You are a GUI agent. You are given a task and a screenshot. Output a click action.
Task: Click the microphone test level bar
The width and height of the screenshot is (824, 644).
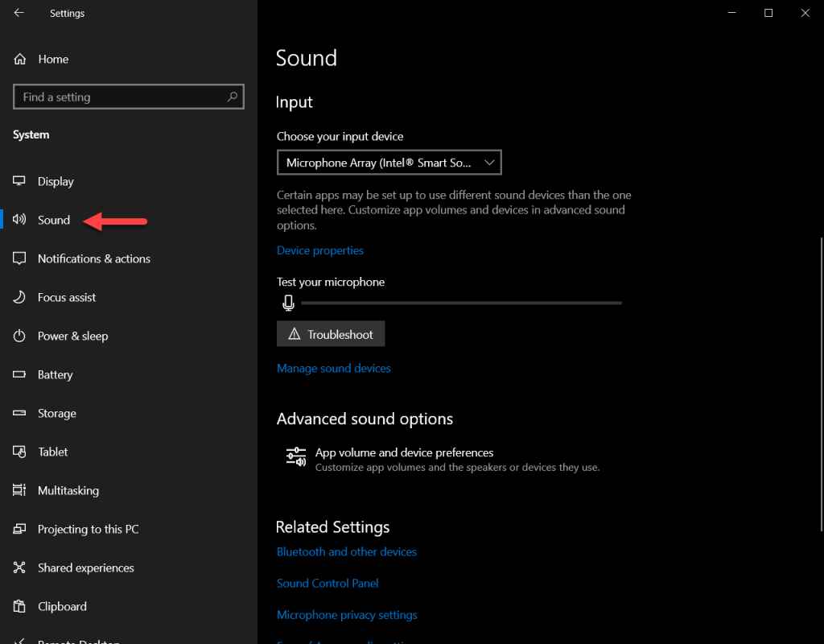pyautogui.click(x=461, y=303)
